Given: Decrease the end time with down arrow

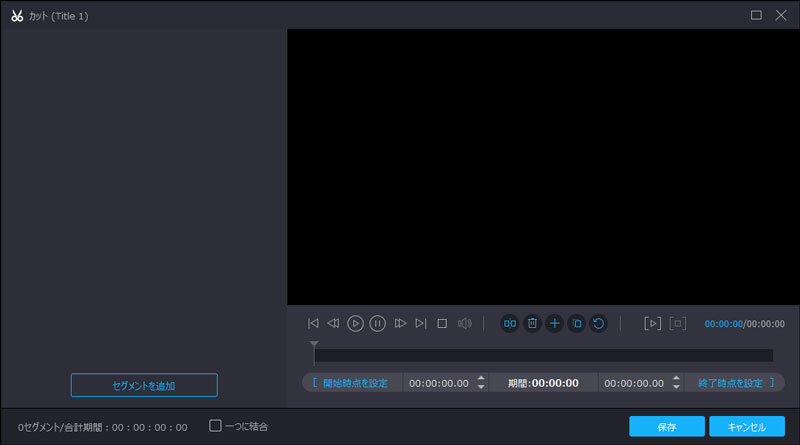Looking at the screenshot, I should [x=676, y=387].
